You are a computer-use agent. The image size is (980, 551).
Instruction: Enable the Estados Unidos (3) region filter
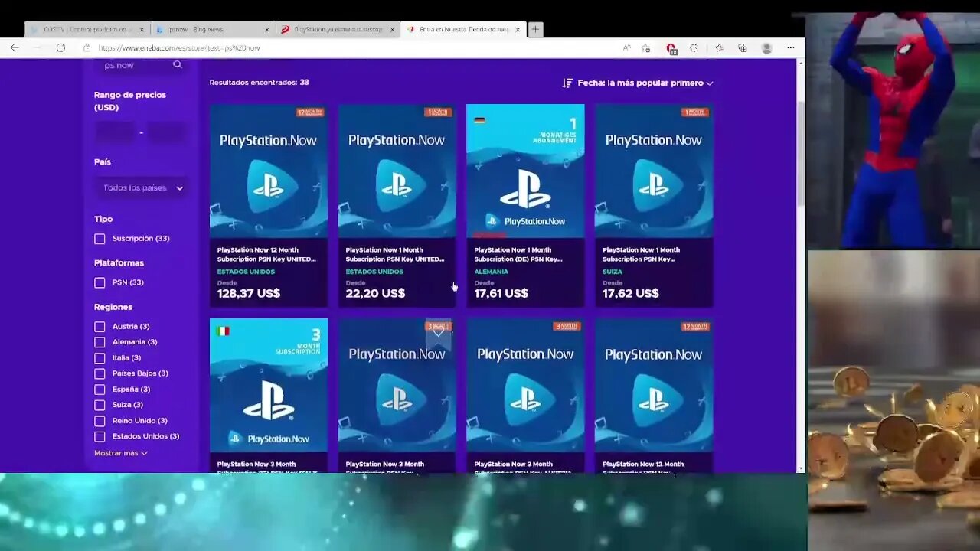point(100,436)
